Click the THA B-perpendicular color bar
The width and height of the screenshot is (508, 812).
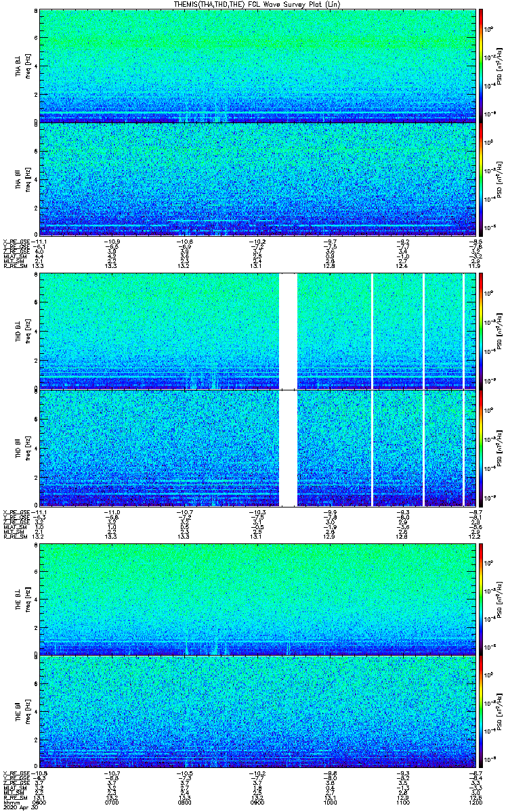pyautogui.click(x=482, y=66)
